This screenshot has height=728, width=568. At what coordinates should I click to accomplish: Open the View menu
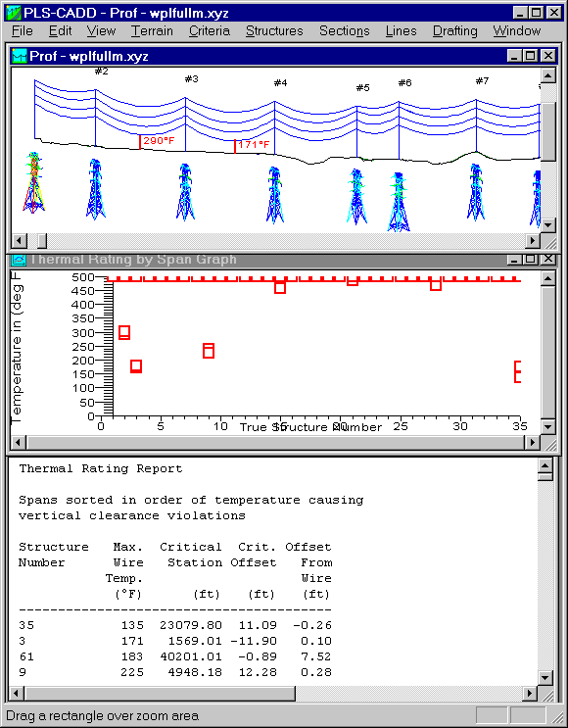[x=101, y=31]
